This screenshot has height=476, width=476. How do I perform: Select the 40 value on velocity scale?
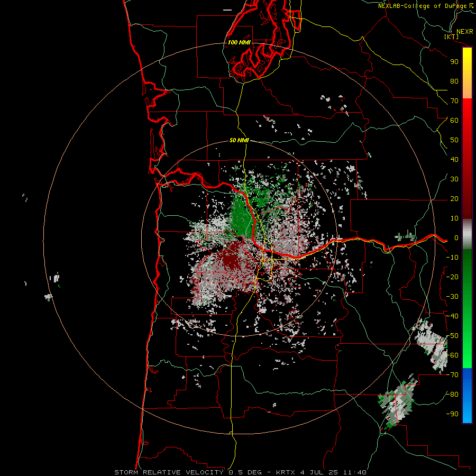coord(454,160)
